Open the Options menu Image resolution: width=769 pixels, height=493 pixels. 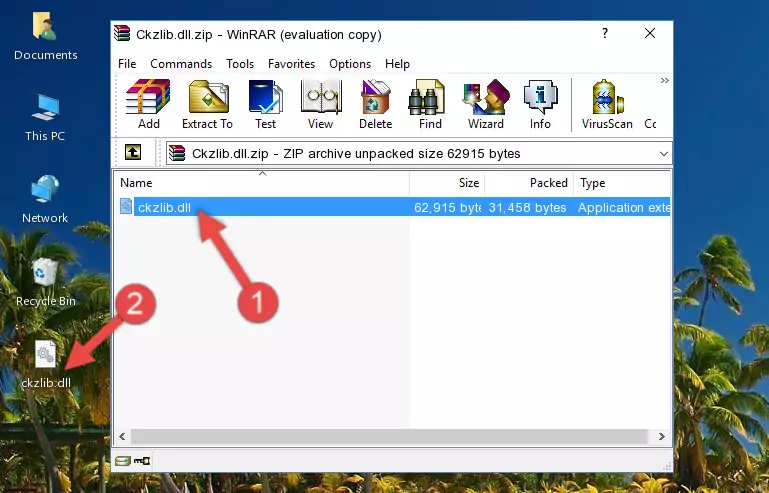pyautogui.click(x=350, y=64)
